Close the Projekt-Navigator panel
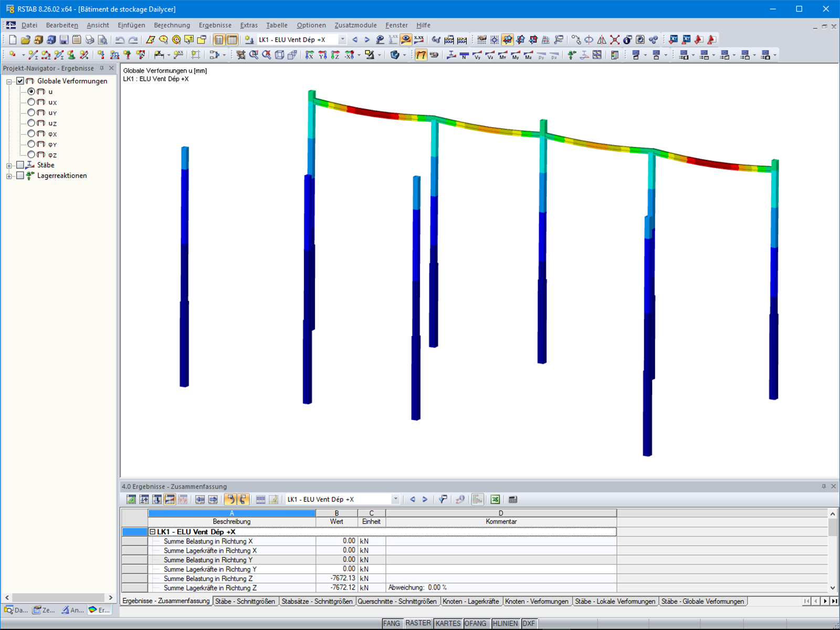Viewport: 840px width, 630px height. 111,68
